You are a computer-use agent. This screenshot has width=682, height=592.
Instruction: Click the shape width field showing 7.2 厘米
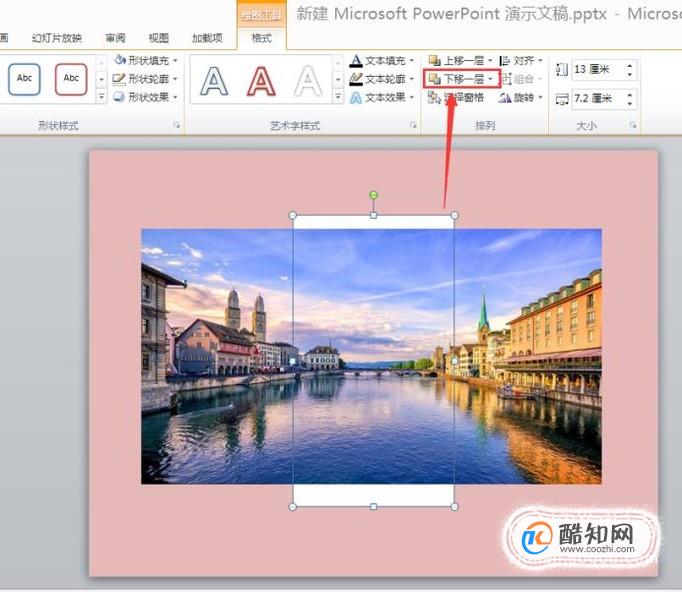(598, 99)
